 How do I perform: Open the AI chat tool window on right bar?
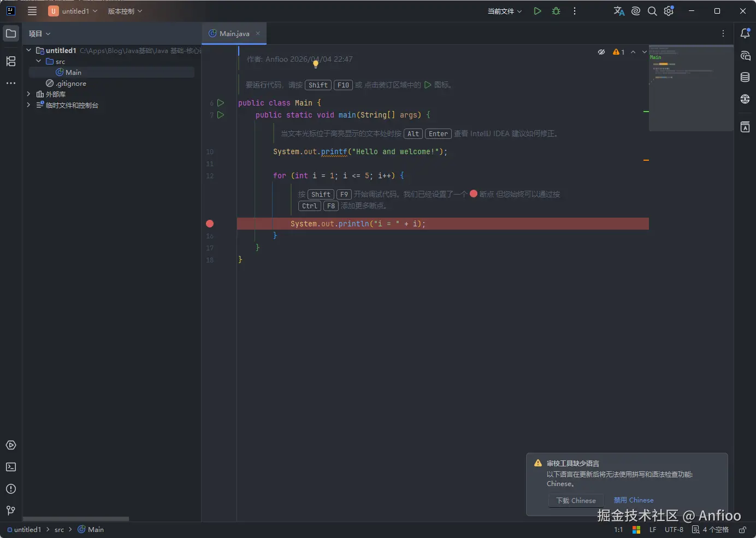745,55
